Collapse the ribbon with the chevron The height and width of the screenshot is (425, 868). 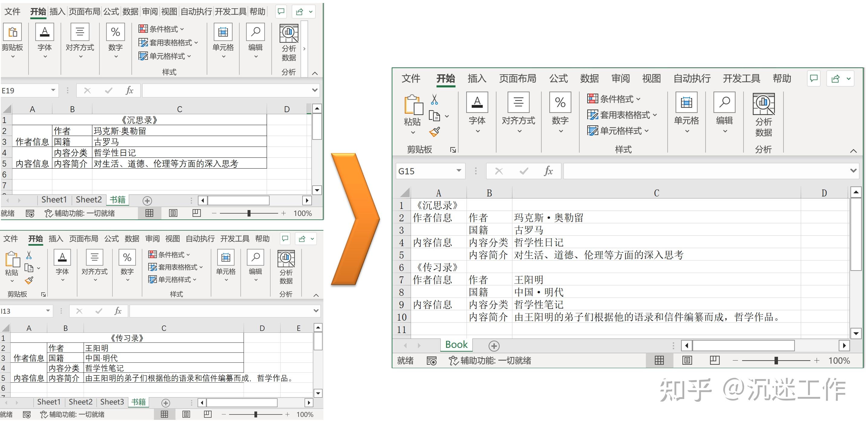pos(853,151)
